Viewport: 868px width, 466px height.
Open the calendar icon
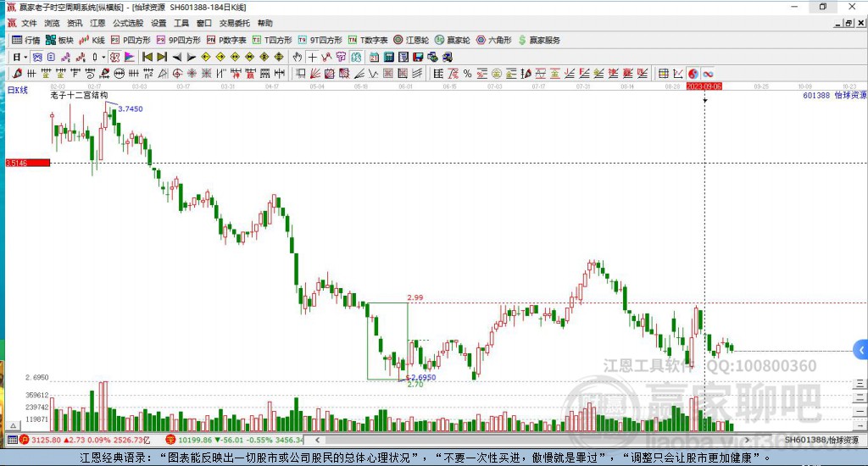pos(374,57)
